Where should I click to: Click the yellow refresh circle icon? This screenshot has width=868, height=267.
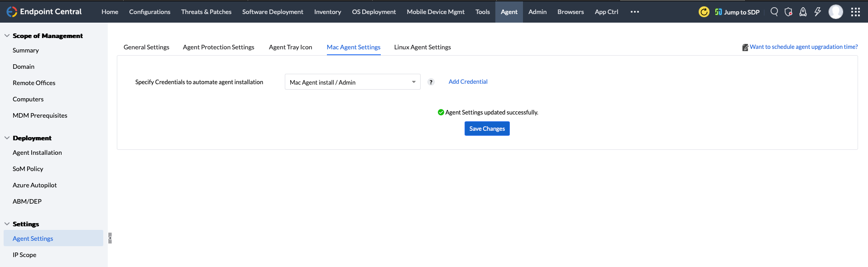point(704,12)
